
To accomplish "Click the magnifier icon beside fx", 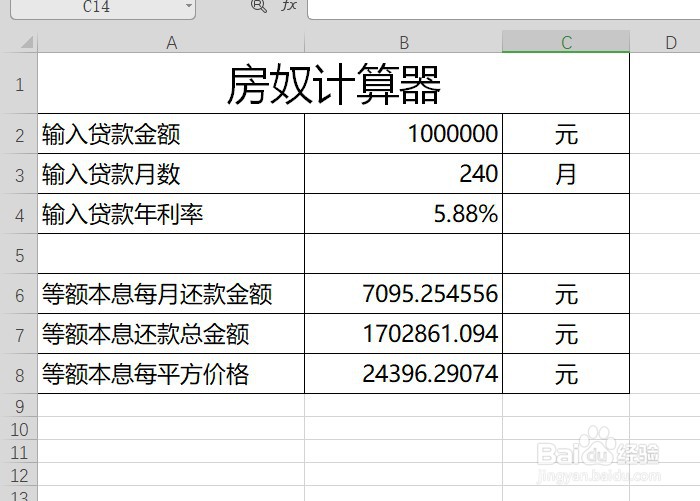I will click(259, 6).
